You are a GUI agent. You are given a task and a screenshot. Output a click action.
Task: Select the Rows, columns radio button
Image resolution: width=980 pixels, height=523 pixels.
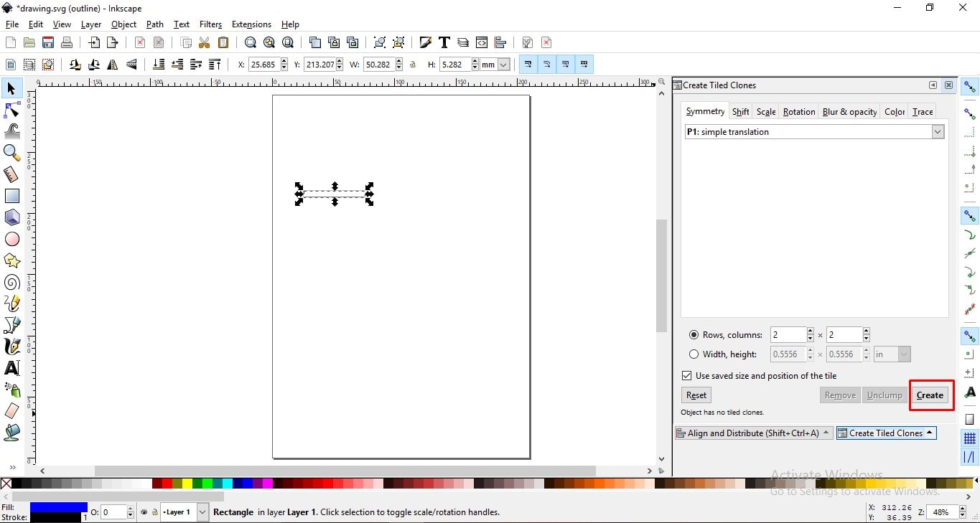694,335
